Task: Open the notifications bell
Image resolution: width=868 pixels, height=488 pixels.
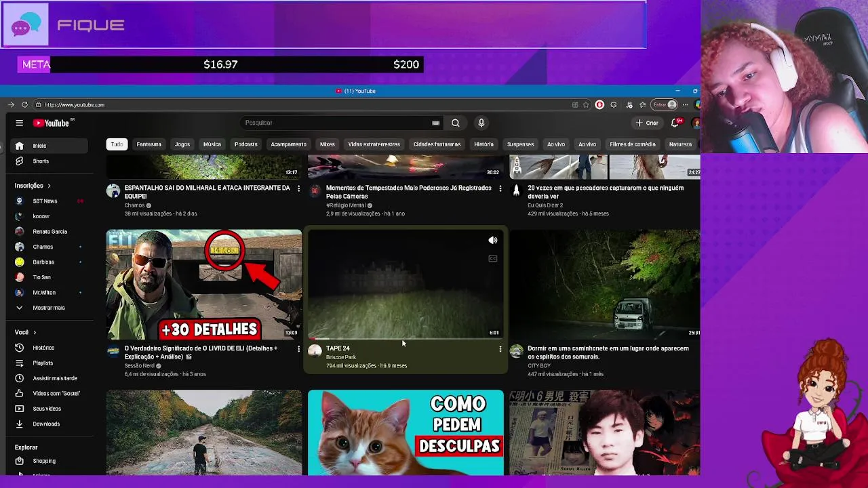Action: 675,123
